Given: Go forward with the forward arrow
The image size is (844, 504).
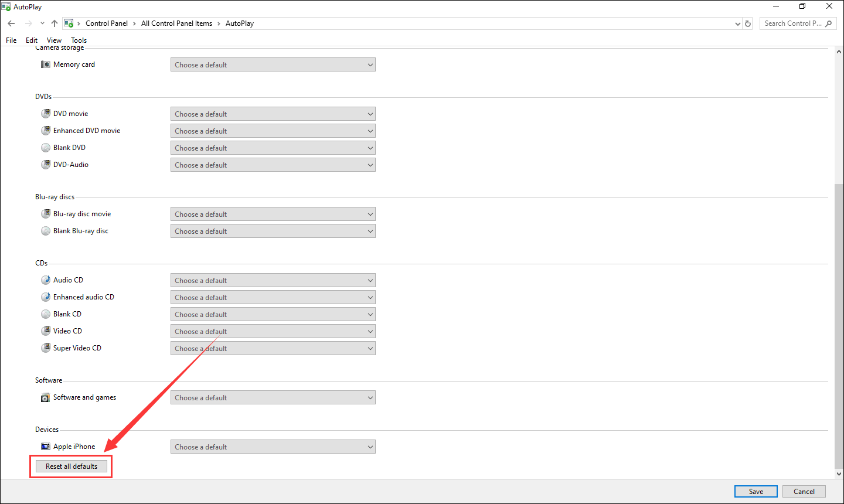Looking at the screenshot, I should coord(28,23).
